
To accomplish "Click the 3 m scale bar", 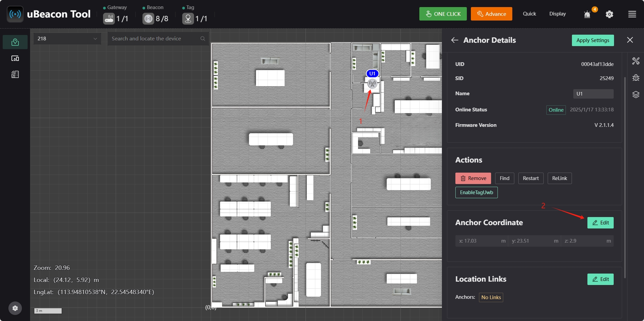I will (48, 311).
